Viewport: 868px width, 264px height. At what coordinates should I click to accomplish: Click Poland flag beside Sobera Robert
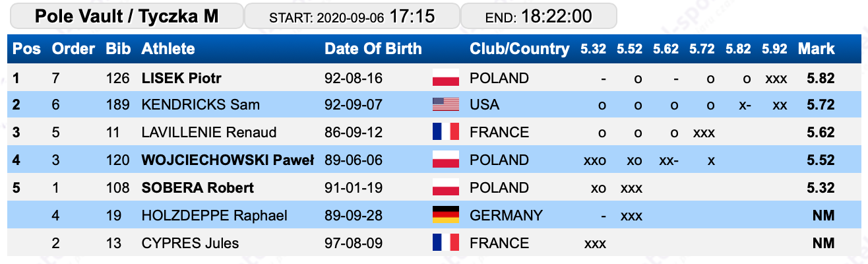[445, 188]
